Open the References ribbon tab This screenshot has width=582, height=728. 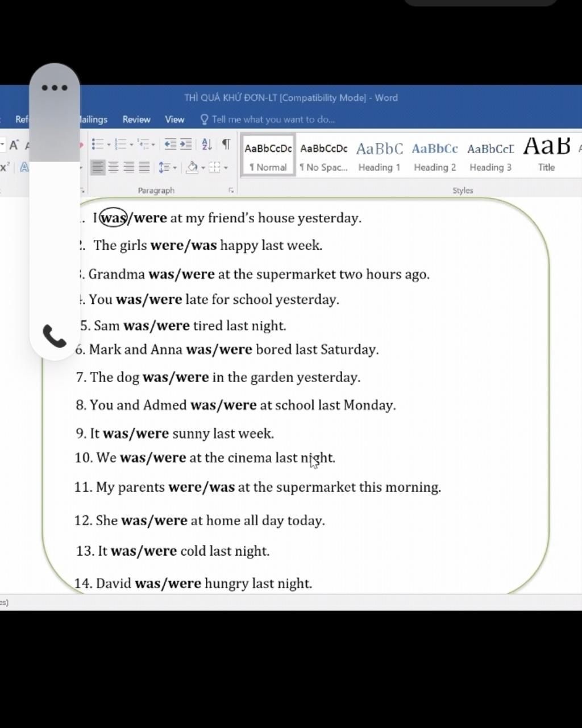tap(21, 119)
